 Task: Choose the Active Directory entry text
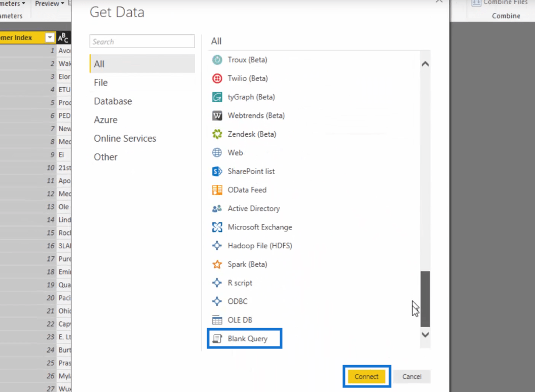pyautogui.click(x=254, y=209)
